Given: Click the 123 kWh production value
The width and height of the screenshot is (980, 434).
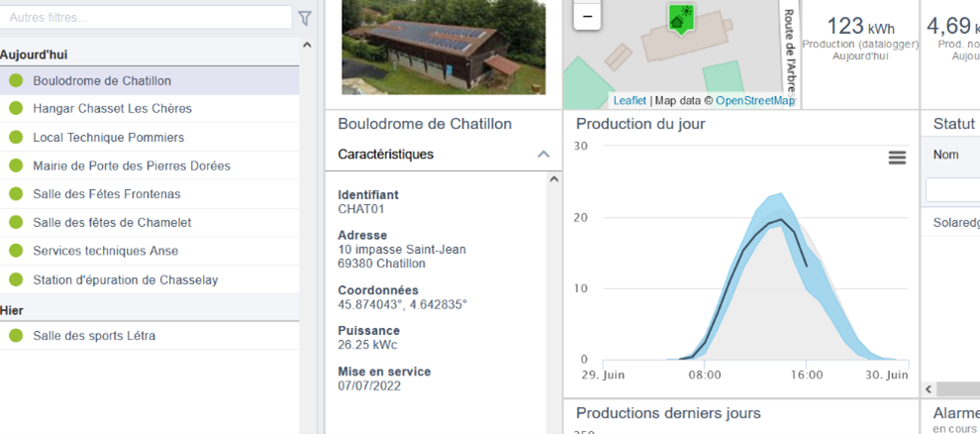Looking at the screenshot, I should point(860,27).
